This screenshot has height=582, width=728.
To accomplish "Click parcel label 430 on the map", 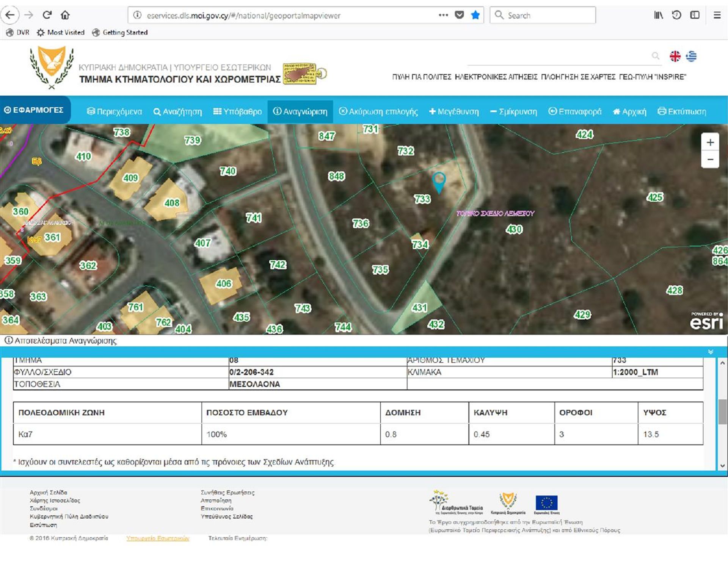I will coord(514,229).
